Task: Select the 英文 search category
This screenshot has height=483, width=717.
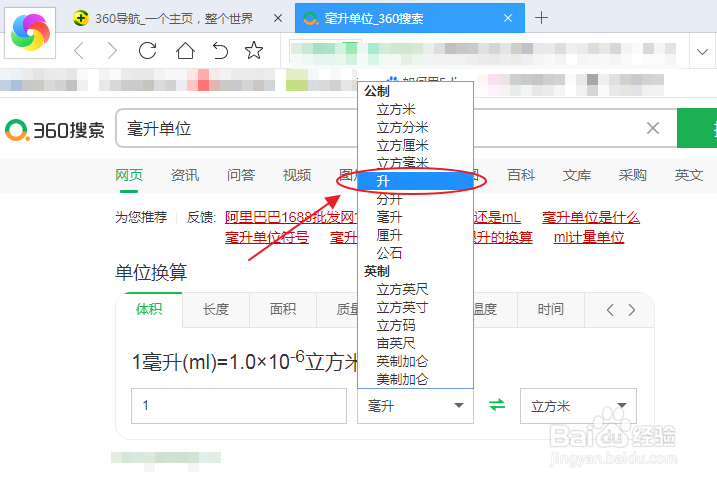Action: point(689,175)
